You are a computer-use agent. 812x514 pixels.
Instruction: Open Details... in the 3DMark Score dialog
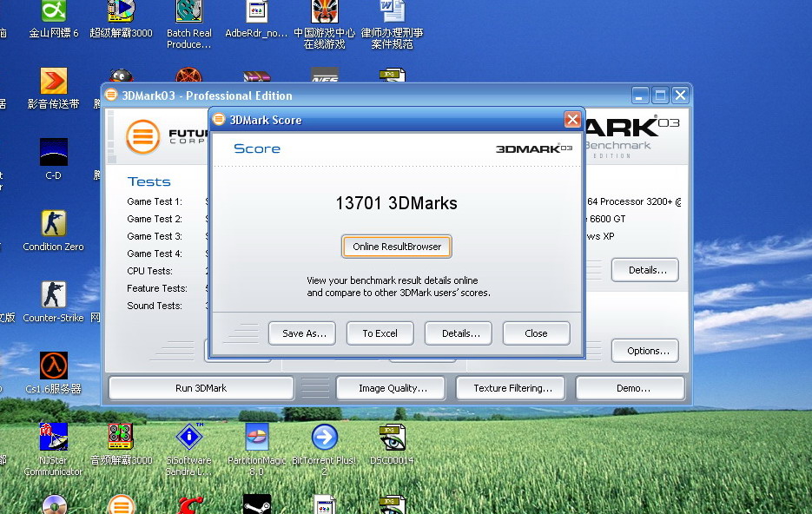click(x=459, y=333)
